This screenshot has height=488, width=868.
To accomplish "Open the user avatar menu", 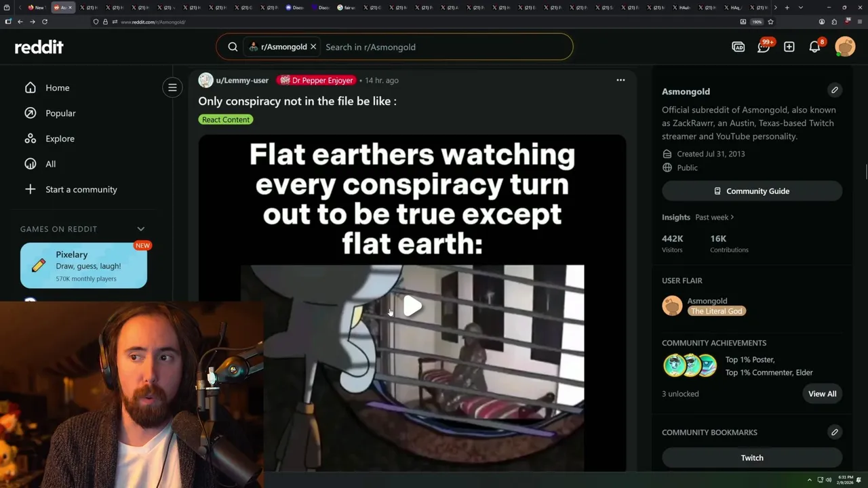I will (x=845, y=47).
